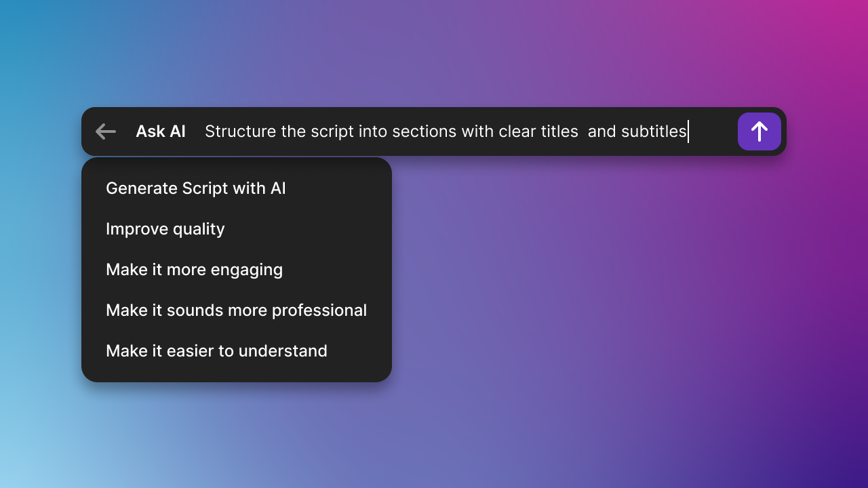Click the Ask AI label
868x488 pixels.
point(161,131)
